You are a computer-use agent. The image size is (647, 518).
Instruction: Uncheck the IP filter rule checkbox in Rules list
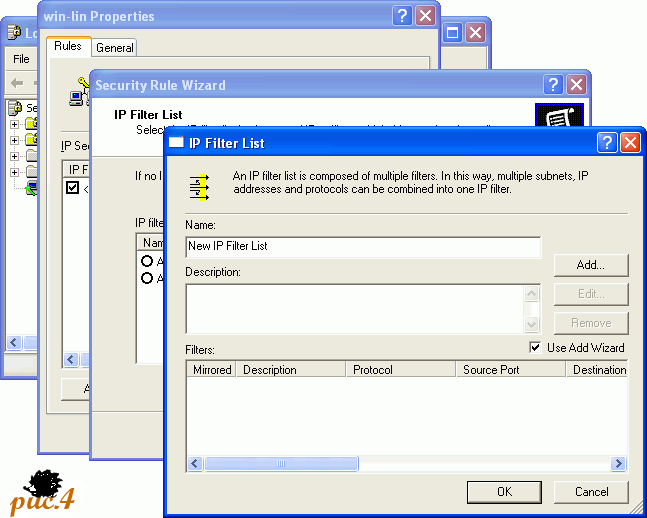click(72, 187)
